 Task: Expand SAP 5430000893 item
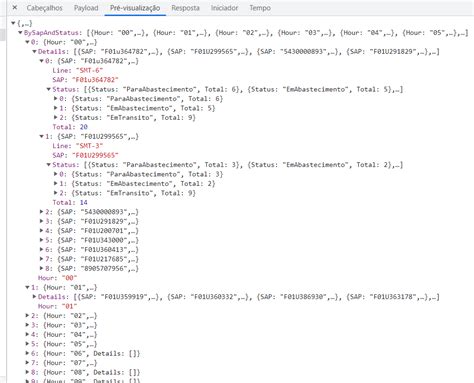[x=42, y=212]
